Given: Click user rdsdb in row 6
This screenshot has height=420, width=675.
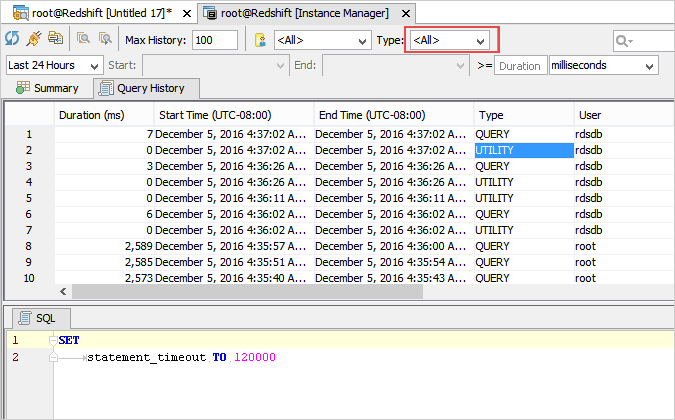Looking at the screenshot, I should click(588, 214).
